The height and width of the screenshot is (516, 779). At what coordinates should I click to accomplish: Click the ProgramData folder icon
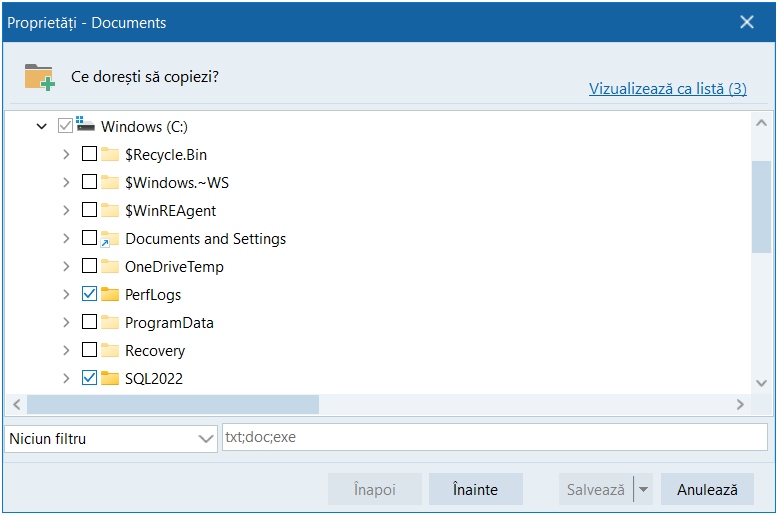click(110, 323)
